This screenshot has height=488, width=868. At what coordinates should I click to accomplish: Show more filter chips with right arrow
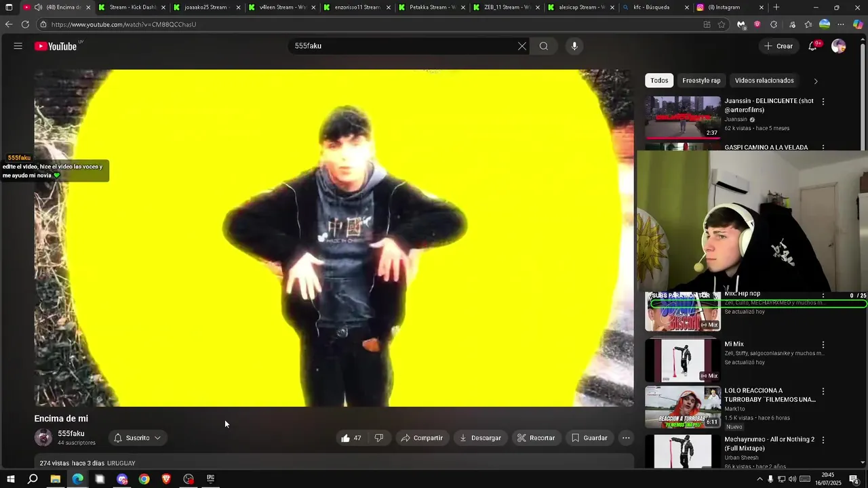816,81
